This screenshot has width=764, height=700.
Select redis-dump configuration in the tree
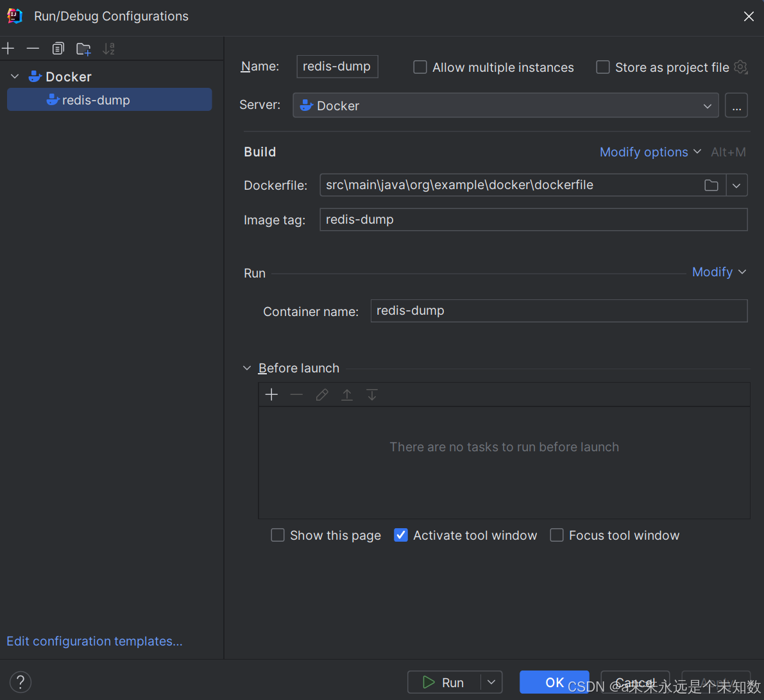(96, 100)
